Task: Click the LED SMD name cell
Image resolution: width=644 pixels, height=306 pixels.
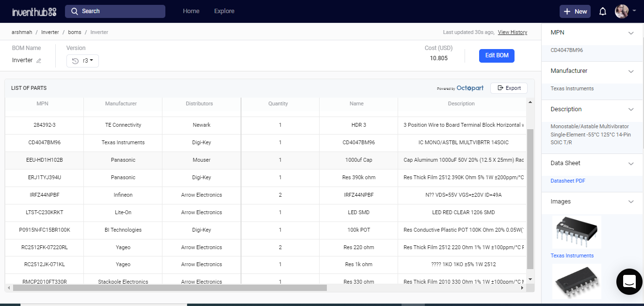Action: pos(359,213)
